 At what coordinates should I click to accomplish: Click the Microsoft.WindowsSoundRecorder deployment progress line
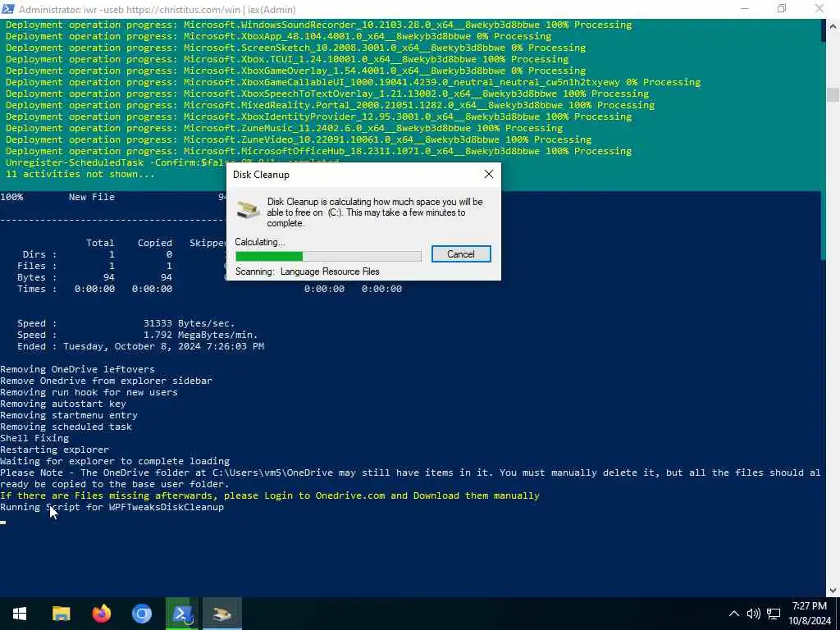(319, 25)
